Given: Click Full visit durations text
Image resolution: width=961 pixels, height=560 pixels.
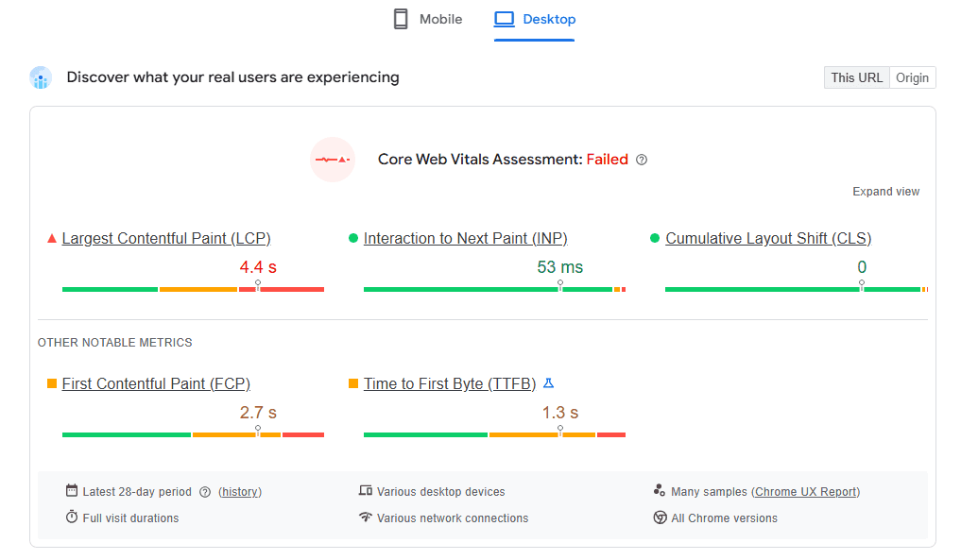Looking at the screenshot, I should pos(130,518).
